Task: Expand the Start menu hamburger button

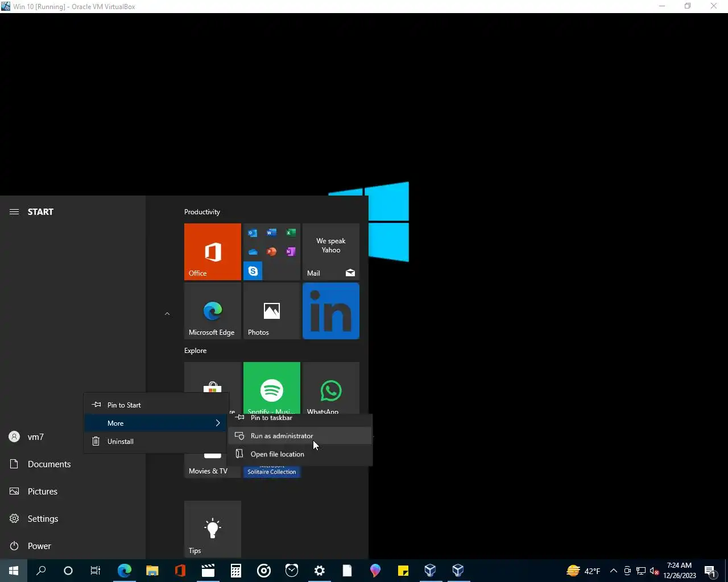Action: click(14, 212)
